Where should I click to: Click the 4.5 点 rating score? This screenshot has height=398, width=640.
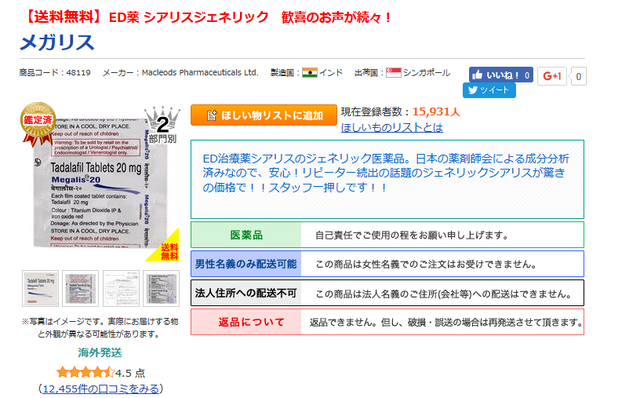point(130,373)
